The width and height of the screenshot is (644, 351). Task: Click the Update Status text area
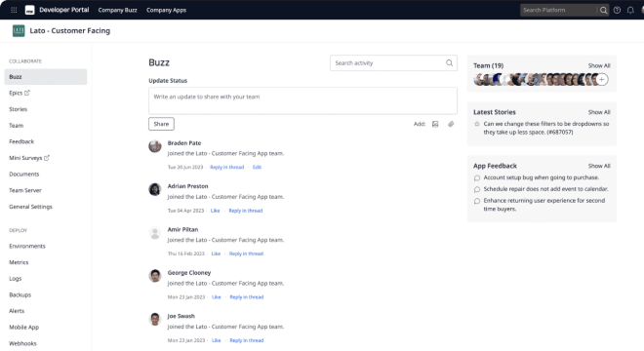pos(302,100)
